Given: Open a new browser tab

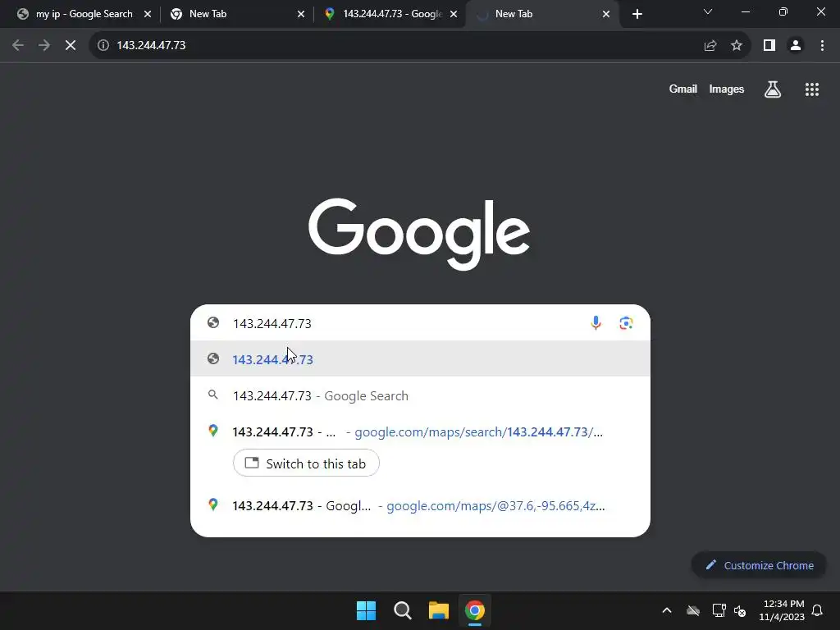Looking at the screenshot, I should [x=637, y=14].
